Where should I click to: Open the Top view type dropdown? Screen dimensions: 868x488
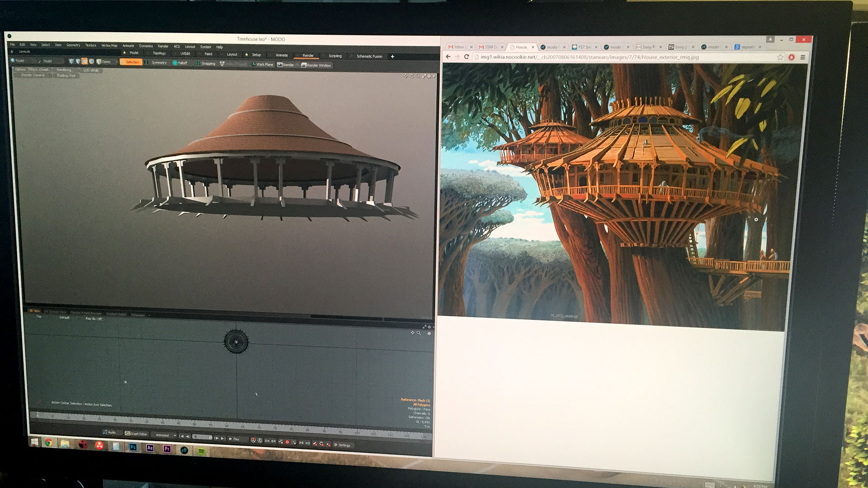pos(39,317)
